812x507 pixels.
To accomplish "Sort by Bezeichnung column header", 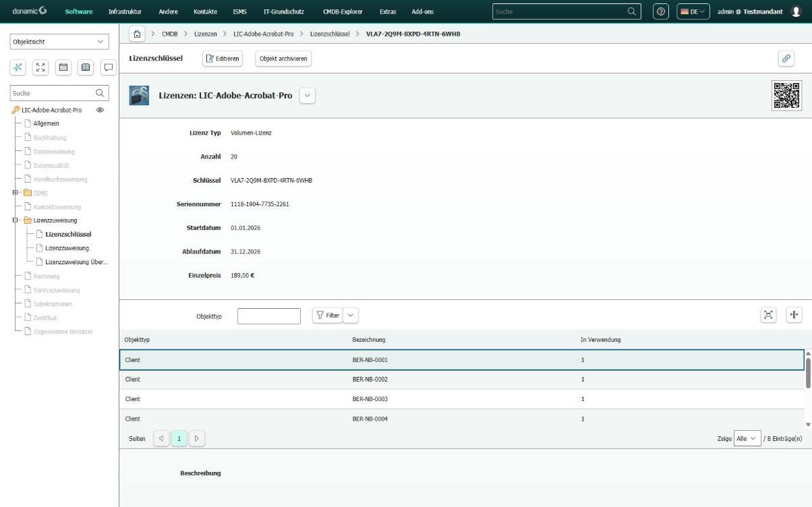I will pyautogui.click(x=369, y=340).
